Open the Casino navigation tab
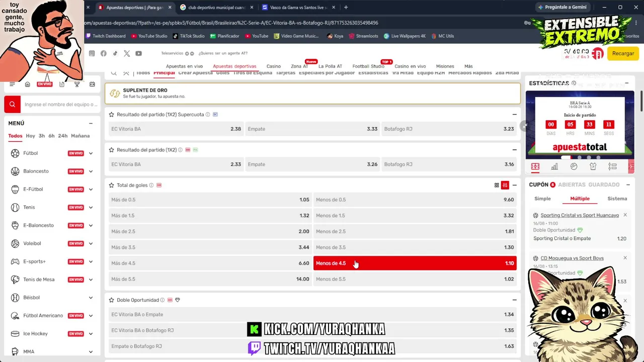 tap(274, 66)
